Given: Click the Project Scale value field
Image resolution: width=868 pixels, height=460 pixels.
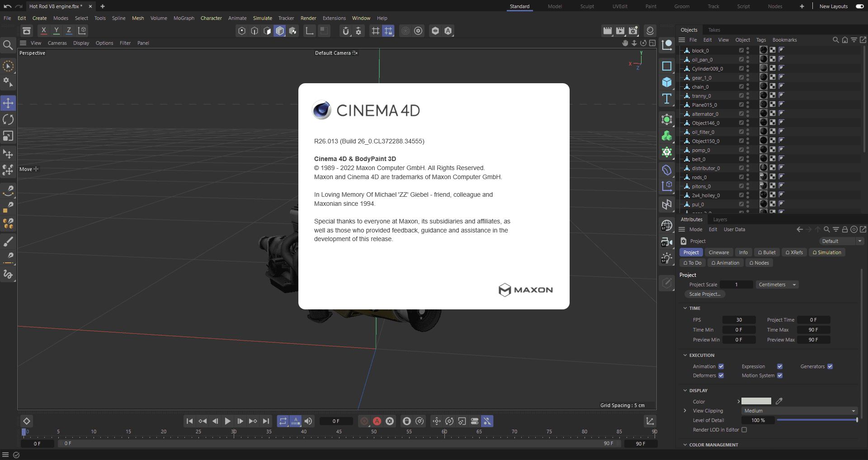Looking at the screenshot, I should tap(736, 285).
